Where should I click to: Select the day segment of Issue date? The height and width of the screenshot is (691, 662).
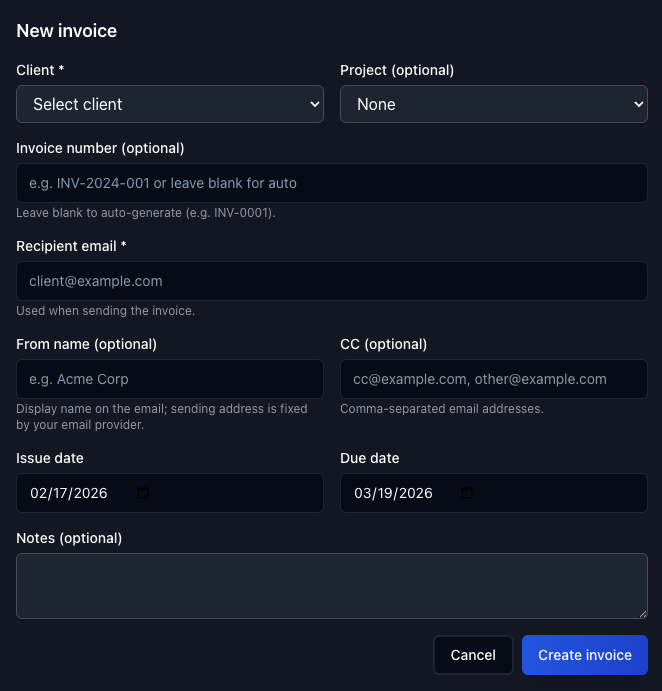coord(62,493)
